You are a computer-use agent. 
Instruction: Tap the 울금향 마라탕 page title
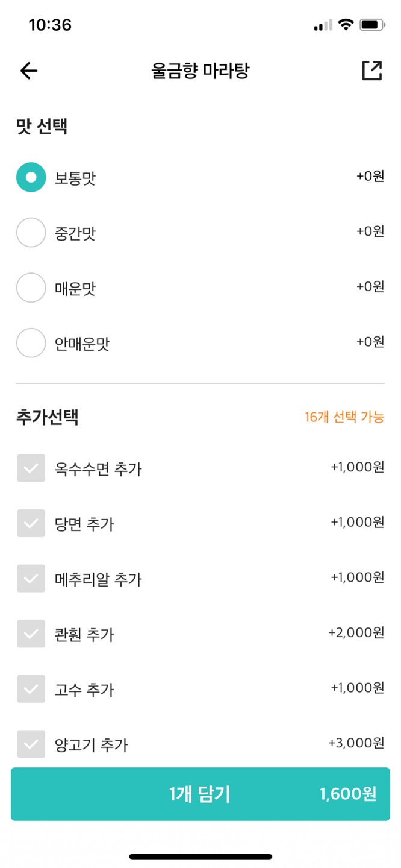(x=200, y=71)
